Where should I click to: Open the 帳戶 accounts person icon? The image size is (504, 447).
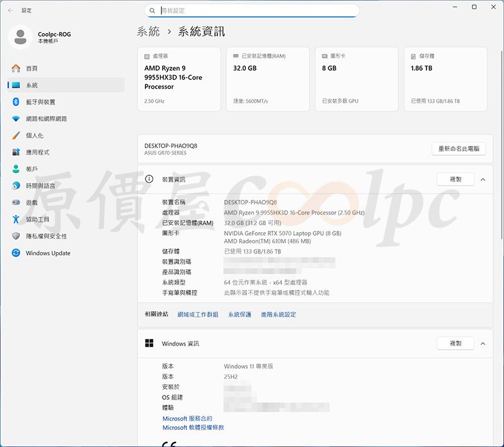[16, 169]
